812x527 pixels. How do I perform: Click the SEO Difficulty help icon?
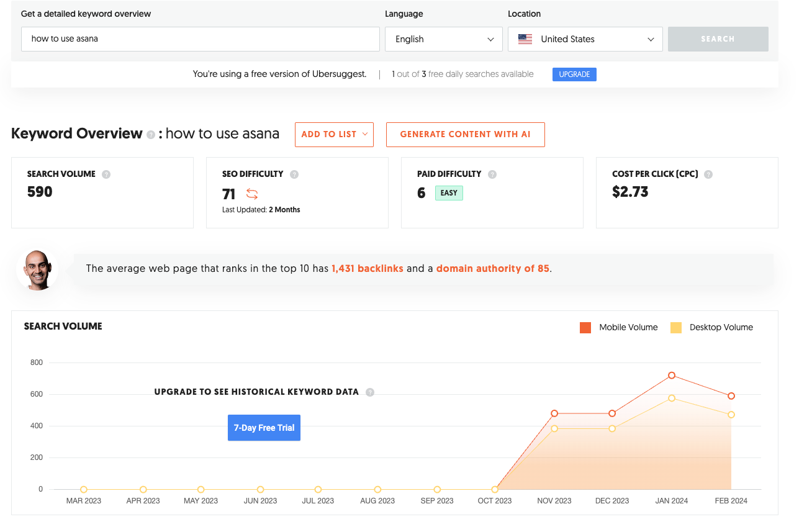click(x=294, y=174)
